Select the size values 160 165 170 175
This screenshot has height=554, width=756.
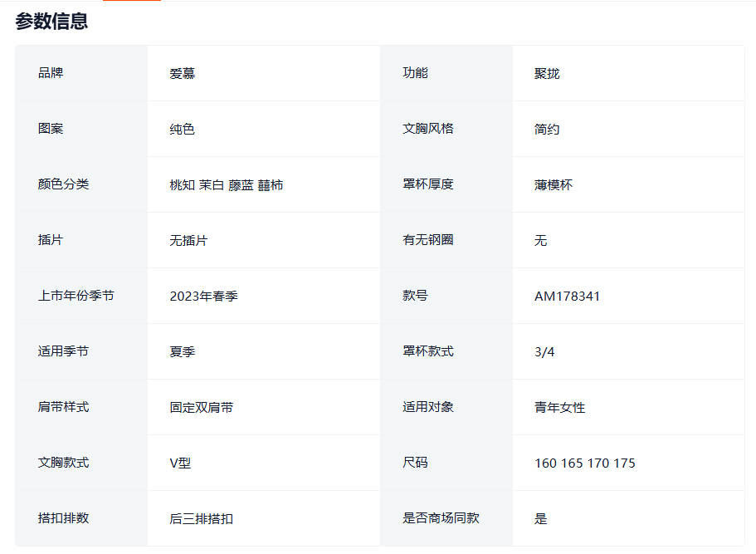coord(585,463)
